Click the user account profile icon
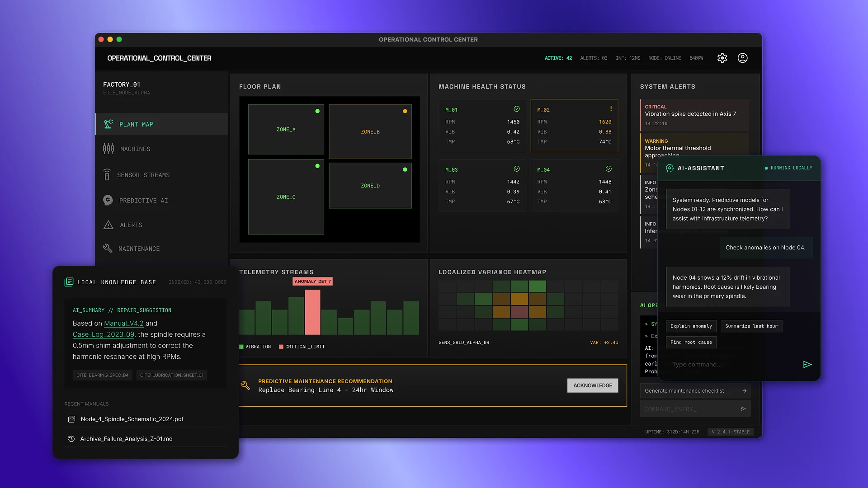 coord(742,58)
